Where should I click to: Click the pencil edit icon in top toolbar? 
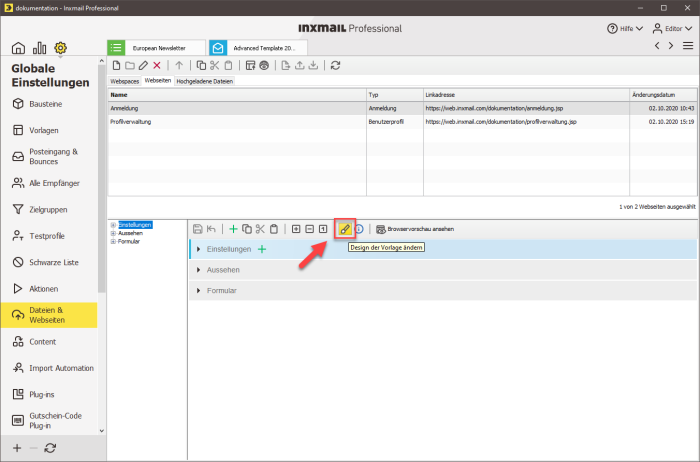coord(143,66)
